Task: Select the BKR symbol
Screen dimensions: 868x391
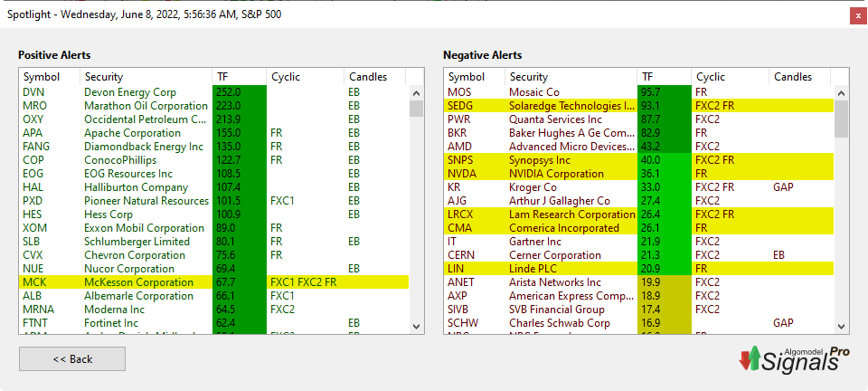Action: (x=457, y=133)
